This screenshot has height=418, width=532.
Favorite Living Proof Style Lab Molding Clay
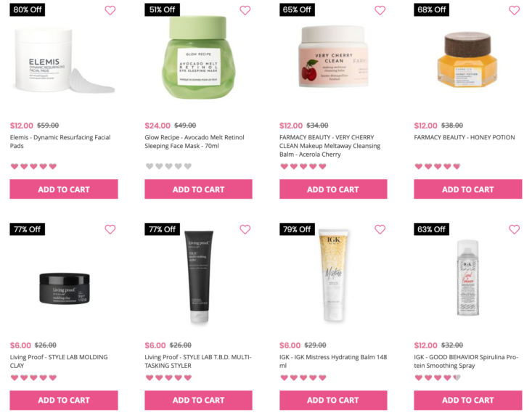110,229
